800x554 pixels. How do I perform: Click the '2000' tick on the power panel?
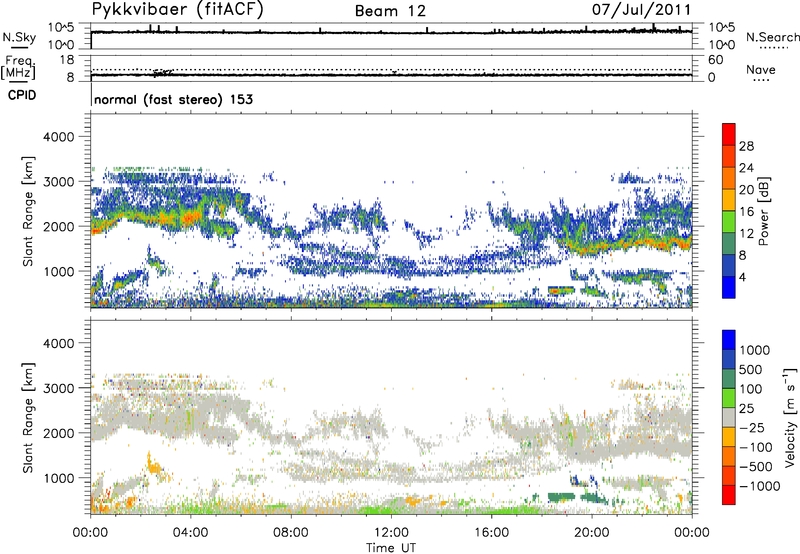pos(58,226)
